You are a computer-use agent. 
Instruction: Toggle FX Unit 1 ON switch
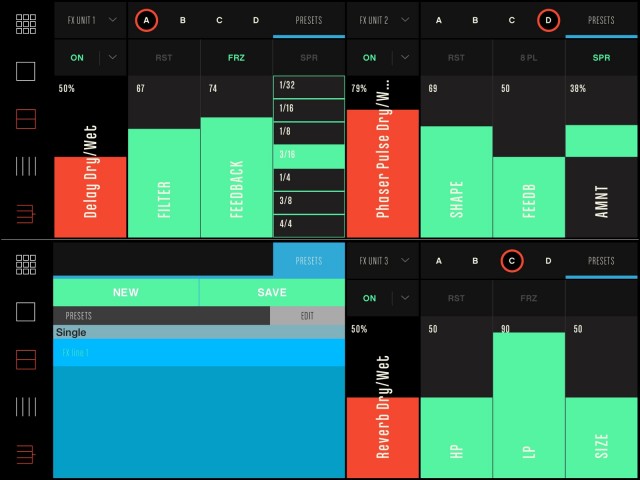[x=76, y=57]
